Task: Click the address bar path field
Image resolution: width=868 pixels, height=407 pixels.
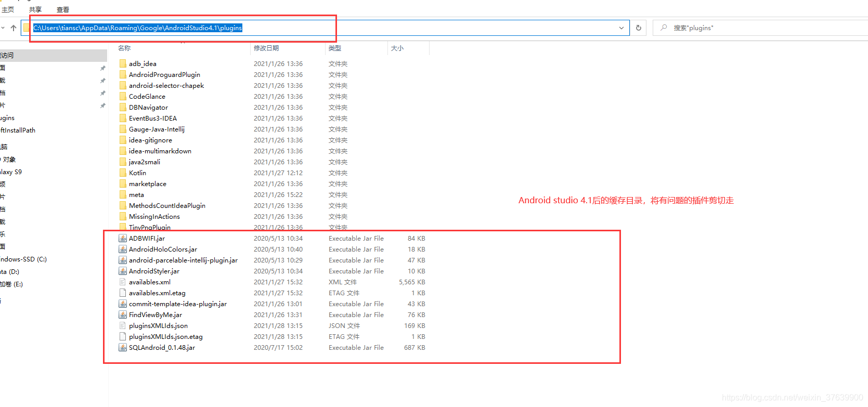Action: pos(325,28)
